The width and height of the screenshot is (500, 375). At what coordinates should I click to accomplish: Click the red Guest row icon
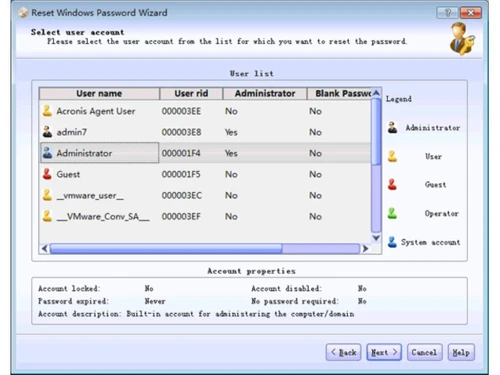(47, 174)
